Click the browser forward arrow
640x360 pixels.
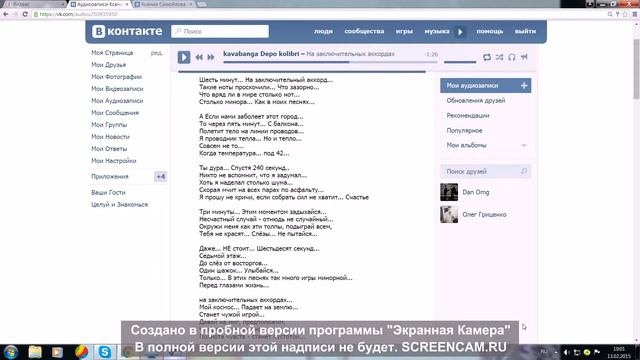[x=15, y=14]
